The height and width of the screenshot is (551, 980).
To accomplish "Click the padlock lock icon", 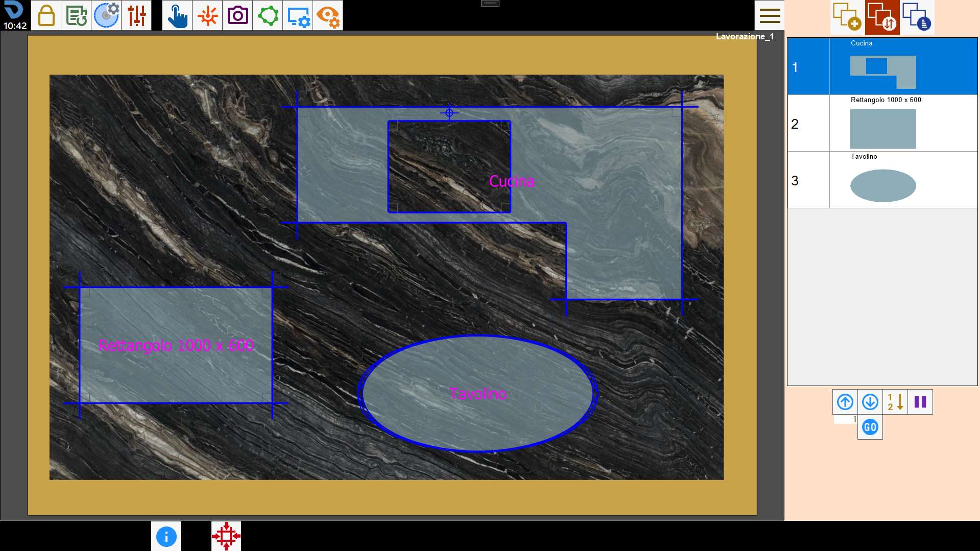I will (46, 15).
